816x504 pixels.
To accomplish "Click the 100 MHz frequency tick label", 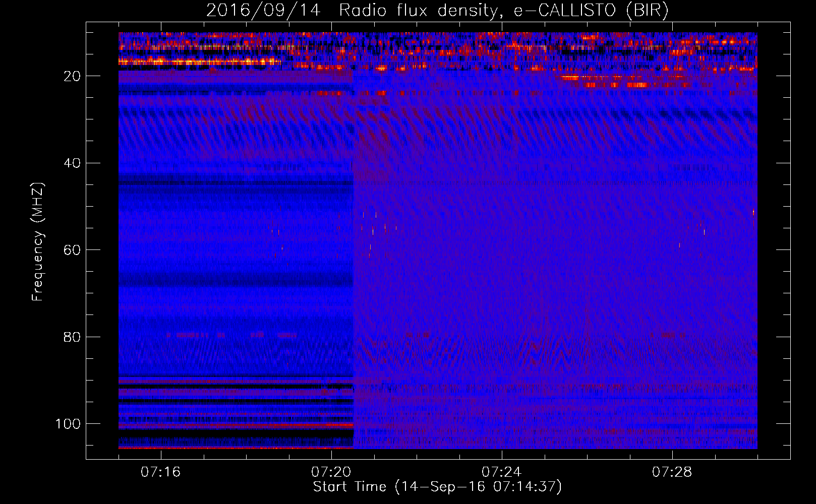I will pos(68,424).
